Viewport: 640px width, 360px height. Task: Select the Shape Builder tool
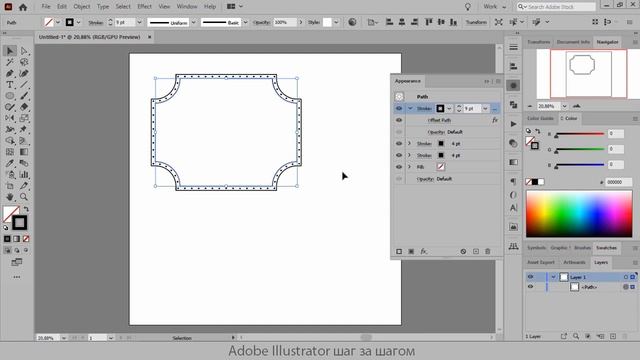10,141
